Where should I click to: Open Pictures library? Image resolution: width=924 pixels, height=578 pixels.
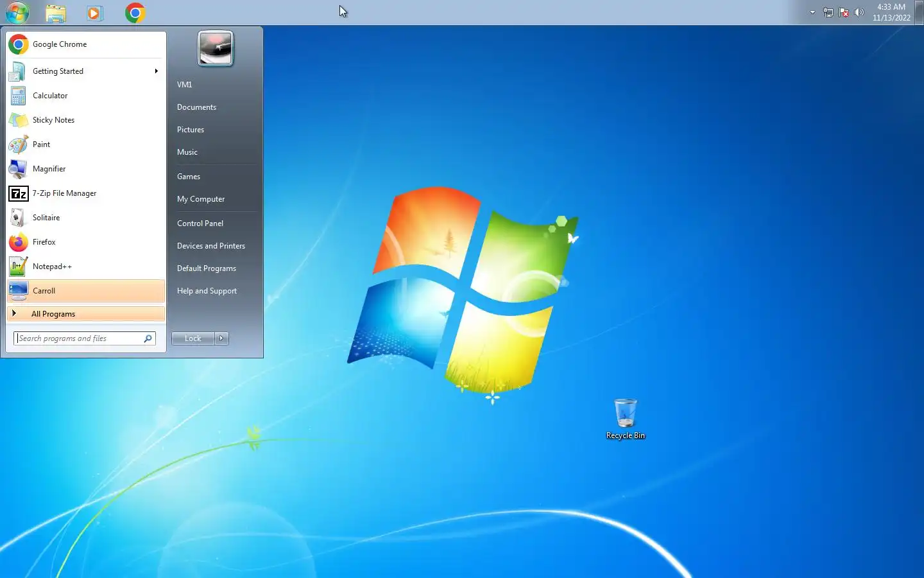point(191,130)
